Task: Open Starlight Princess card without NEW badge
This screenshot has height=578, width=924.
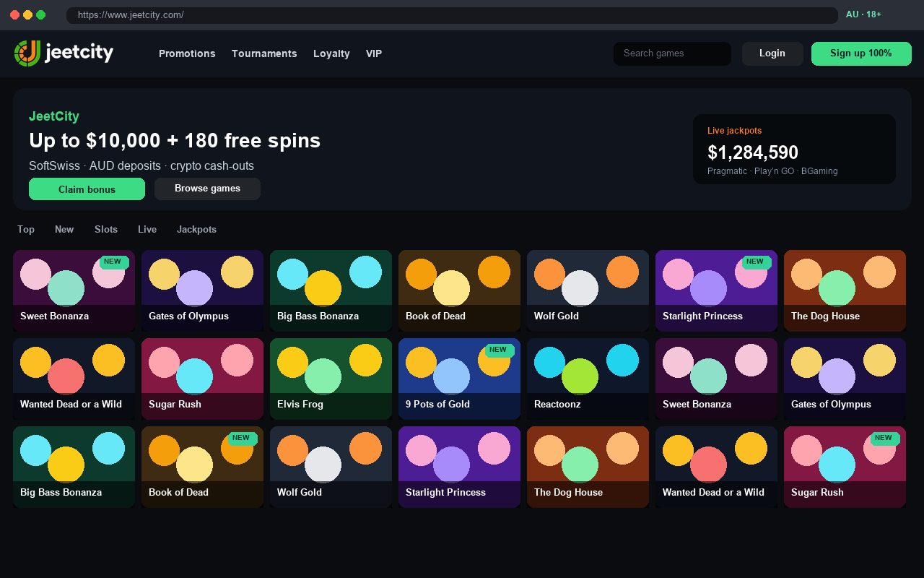Action: point(459,467)
